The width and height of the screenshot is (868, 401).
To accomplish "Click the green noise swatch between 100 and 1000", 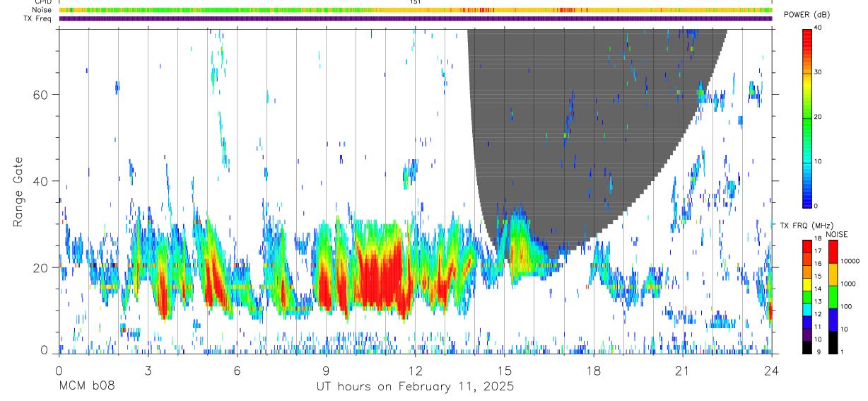I will (x=832, y=297).
